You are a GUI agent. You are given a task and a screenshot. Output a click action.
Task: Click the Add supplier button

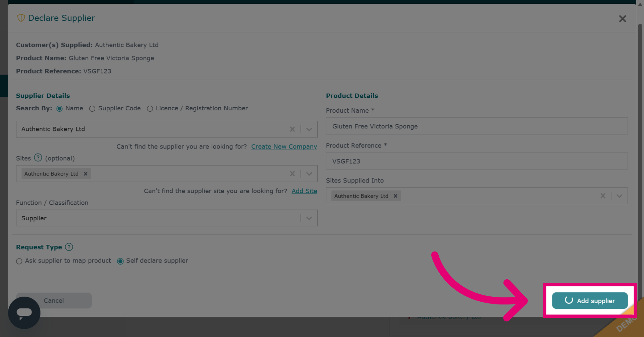coord(590,300)
